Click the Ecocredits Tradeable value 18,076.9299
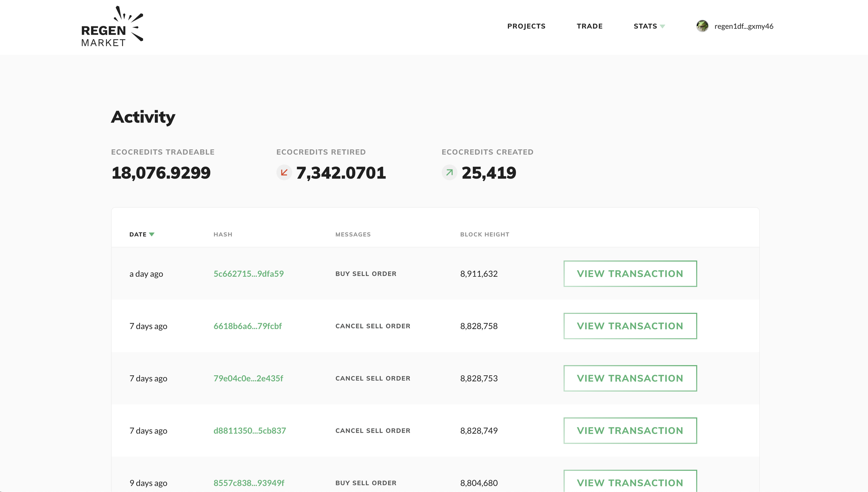This screenshot has height=492, width=868. [x=161, y=173]
